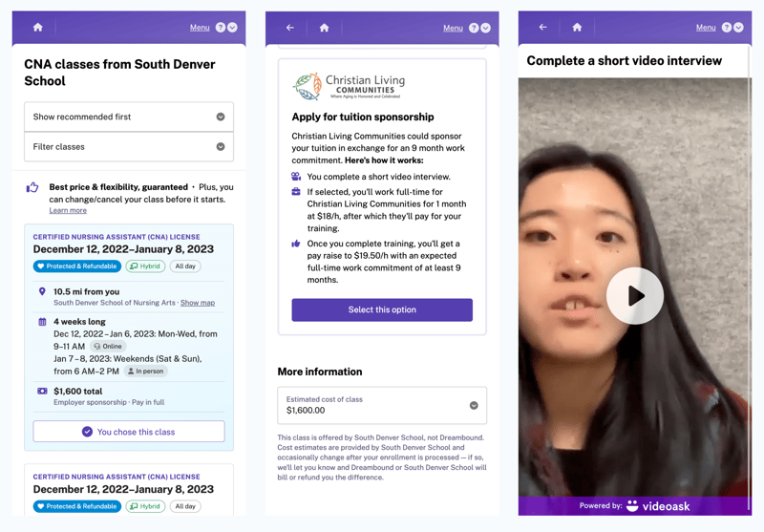Open the 'Show map' link
764x532 pixels.
(x=198, y=303)
